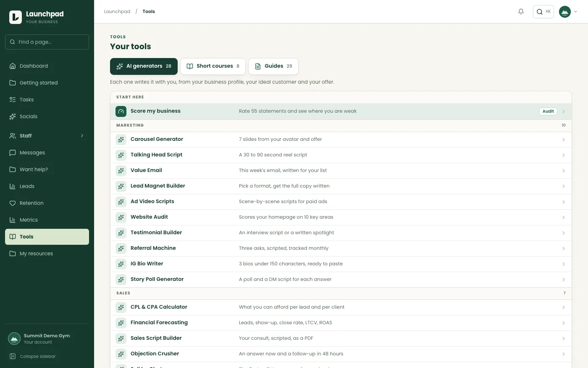Switch to the Short courses tab

(213, 66)
